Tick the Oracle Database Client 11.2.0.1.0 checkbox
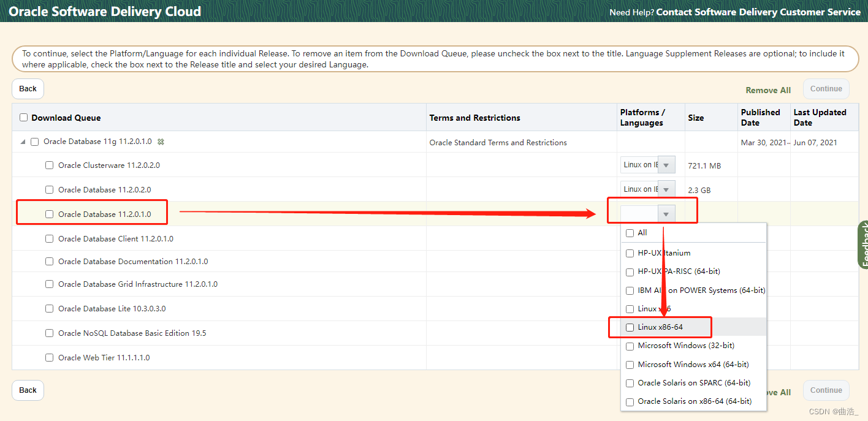Viewport: 868px width, 421px height. tap(50, 238)
